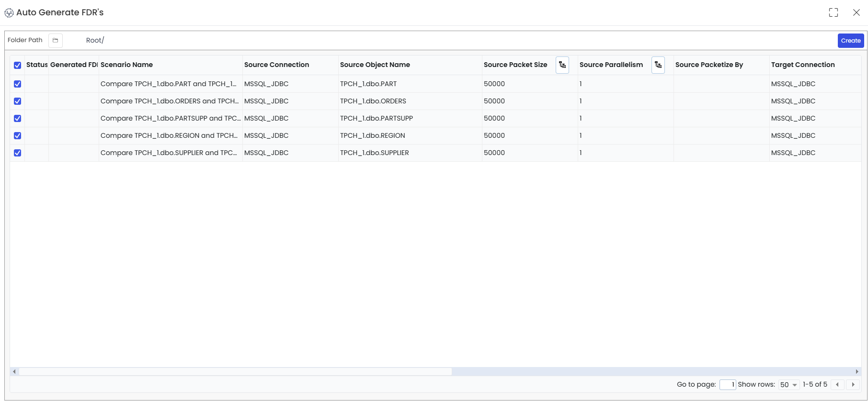Go to the next page arrow
The image size is (868, 401).
pyautogui.click(x=853, y=385)
